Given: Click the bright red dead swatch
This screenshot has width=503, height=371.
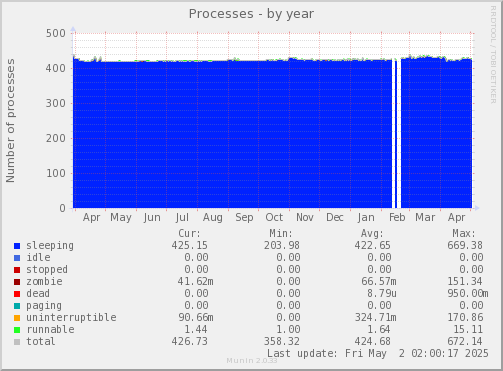Looking at the screenshot, I should (x=17, y=294).
